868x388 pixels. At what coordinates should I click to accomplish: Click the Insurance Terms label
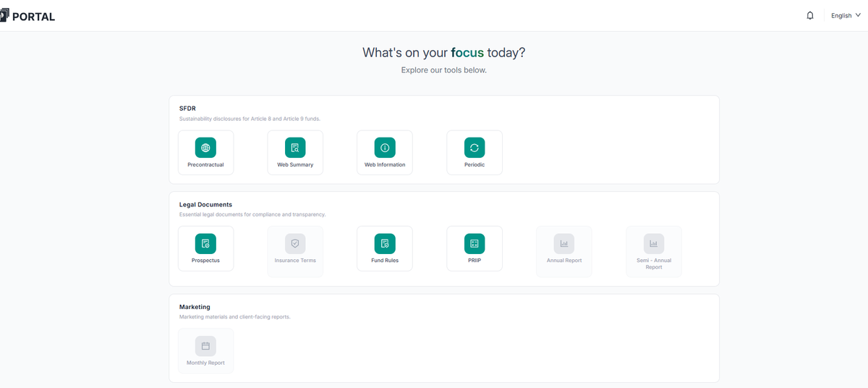coord(295,260)
